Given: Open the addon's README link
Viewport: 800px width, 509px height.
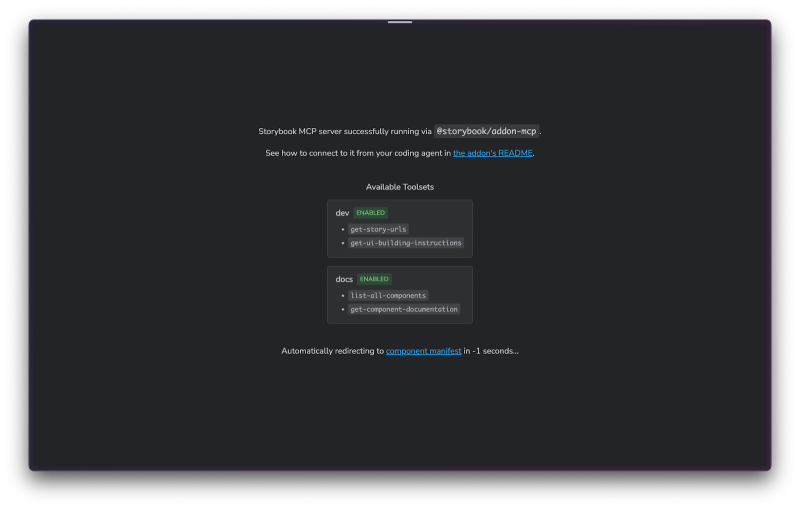Looking at the screenshot, I should click(492, 153).
